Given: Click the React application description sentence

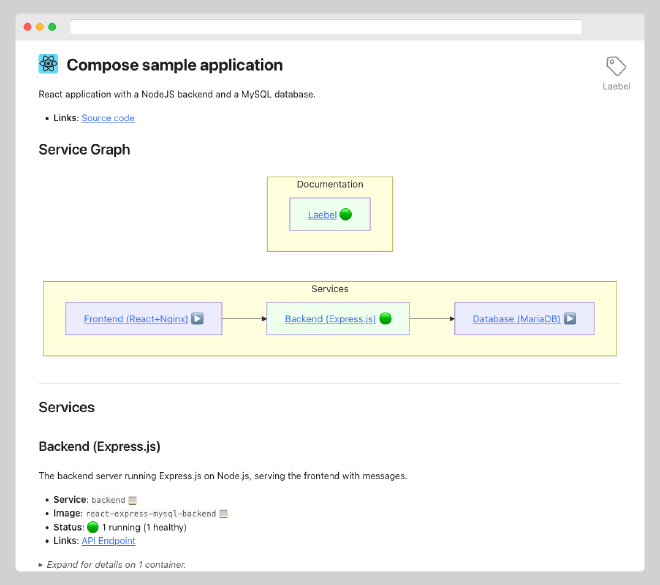Looking at the screenshot, I should click(177, 94).
